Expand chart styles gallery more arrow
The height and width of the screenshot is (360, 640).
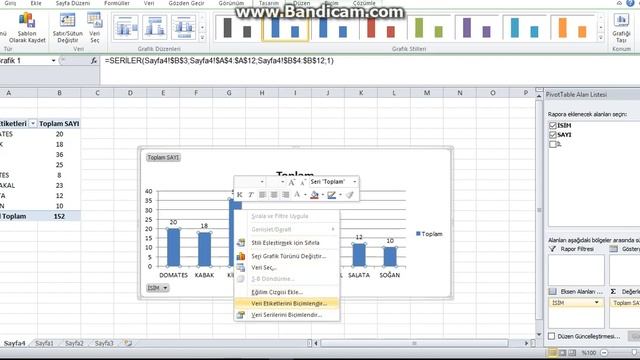click(600, 38)
